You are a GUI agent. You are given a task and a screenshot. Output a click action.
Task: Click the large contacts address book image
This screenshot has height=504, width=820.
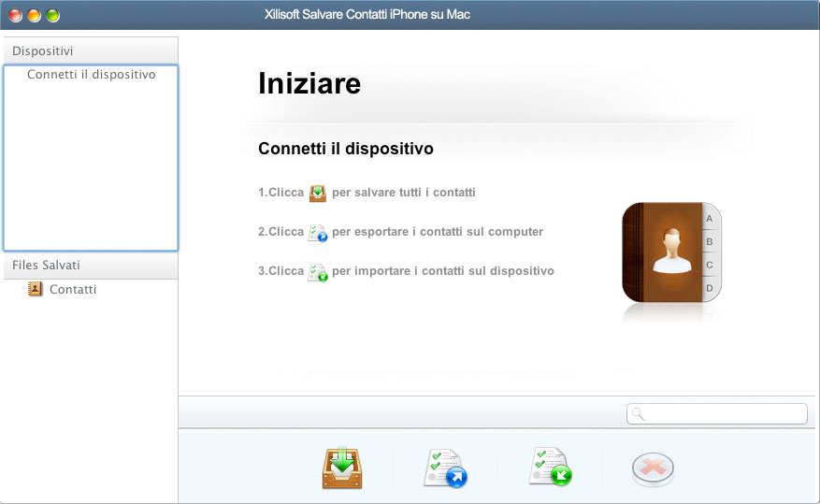tap(671, 252)
